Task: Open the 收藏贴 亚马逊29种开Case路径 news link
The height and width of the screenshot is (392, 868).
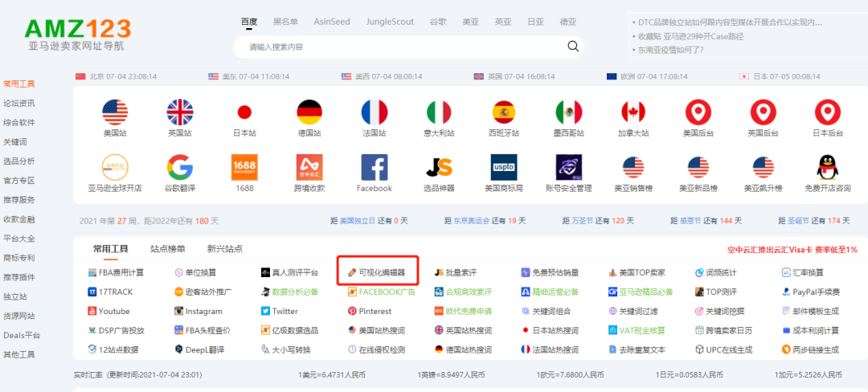Action: [x=690, y=36]
